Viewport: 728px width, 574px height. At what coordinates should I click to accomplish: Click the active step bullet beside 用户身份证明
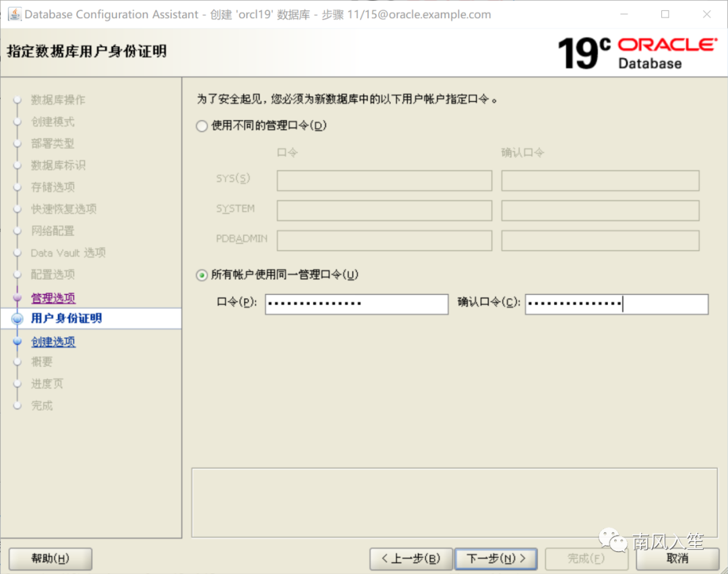18,318
